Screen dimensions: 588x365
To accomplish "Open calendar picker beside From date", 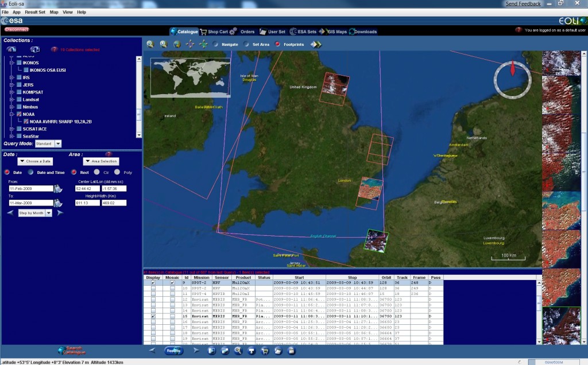I will point(58,188).
